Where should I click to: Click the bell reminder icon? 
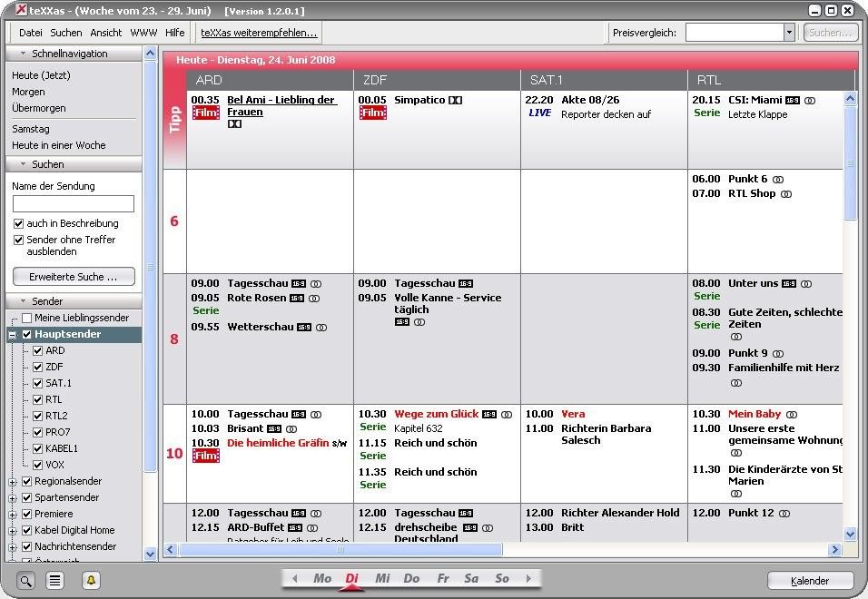coord(91,579)
